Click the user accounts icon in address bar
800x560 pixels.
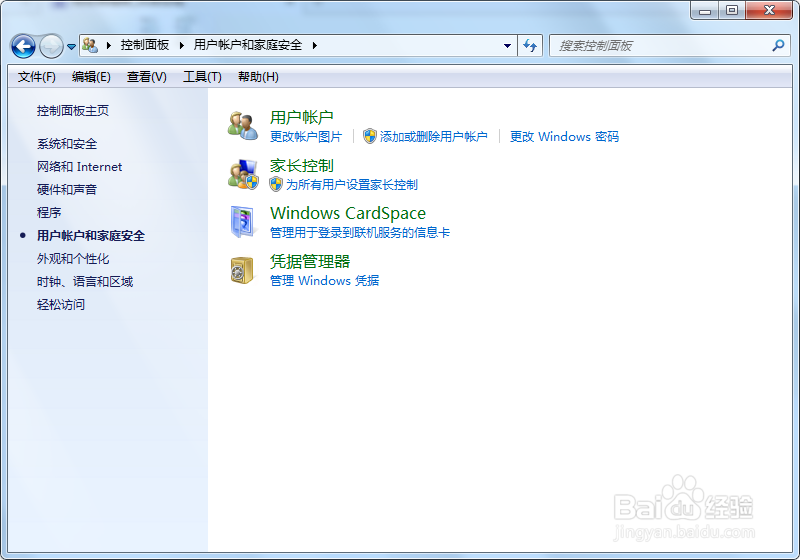[x=90, y=45]
